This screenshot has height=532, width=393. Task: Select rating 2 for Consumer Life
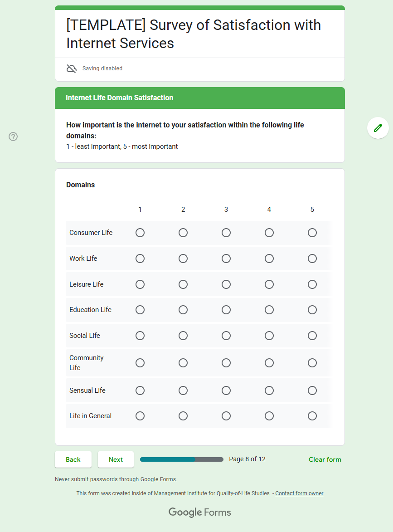(x=183, y=233)
